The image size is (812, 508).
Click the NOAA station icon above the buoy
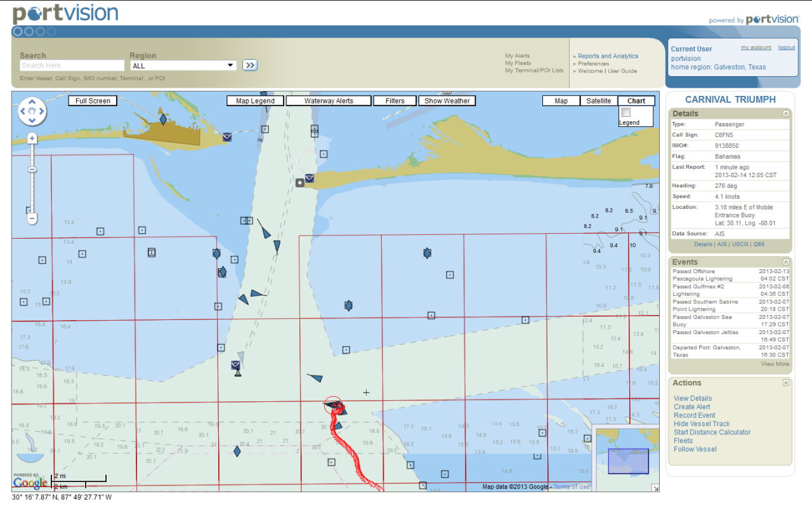pyautogui.click(x=236, y=365)
